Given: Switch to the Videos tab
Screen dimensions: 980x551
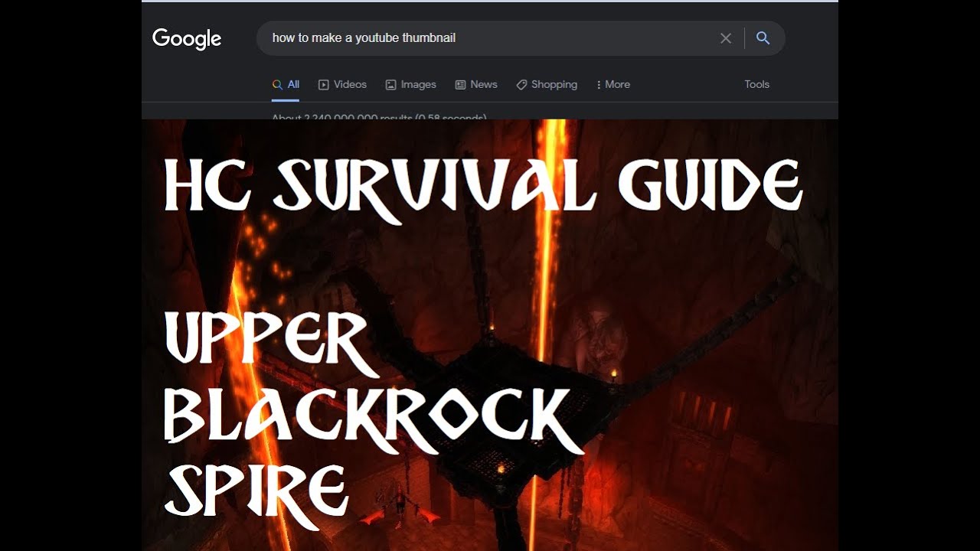Looking at the screenshot, I should pyautogui.click(x=342, y=85).
